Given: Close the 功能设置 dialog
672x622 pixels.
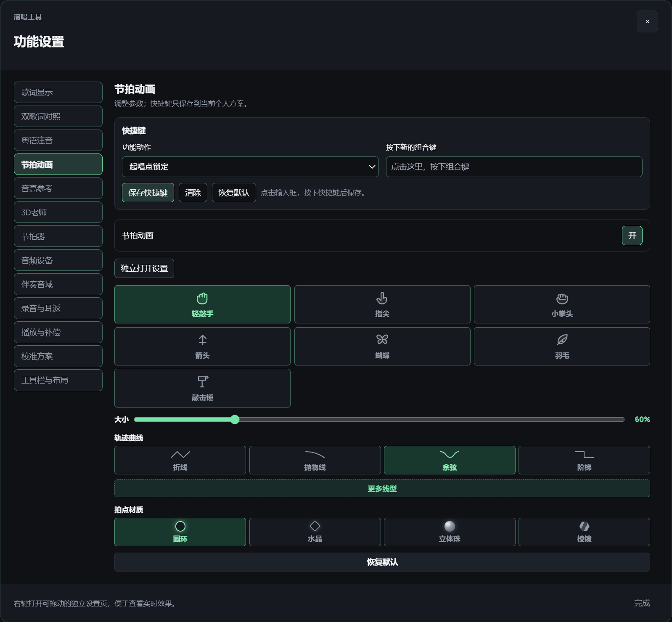Looking at the screenshot, I should point(647,21).
